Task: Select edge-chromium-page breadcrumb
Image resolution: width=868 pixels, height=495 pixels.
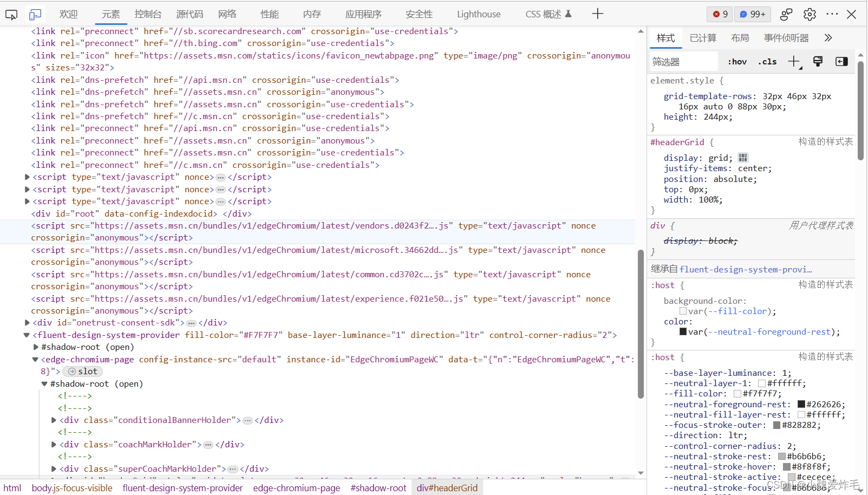Action: pyautogui.click(x=296, y=488)
